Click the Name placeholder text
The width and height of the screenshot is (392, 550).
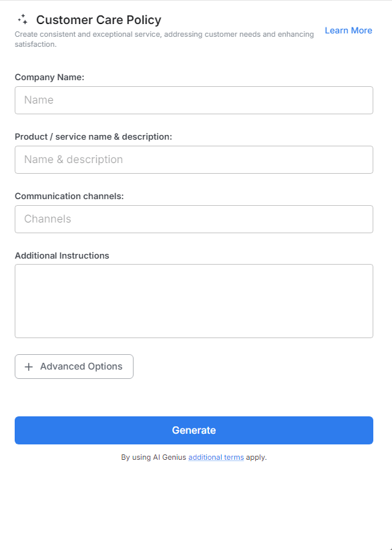[x=37, y=100]
